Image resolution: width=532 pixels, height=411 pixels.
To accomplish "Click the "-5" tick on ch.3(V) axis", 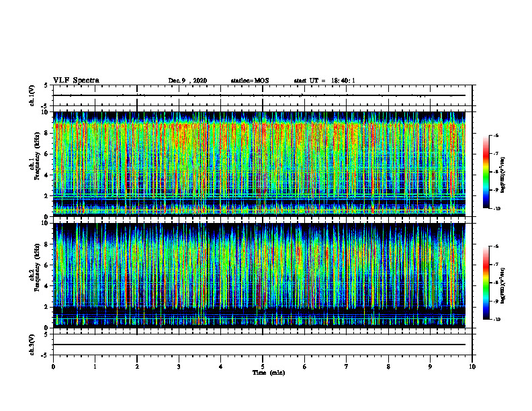I will tap(45, 355).
